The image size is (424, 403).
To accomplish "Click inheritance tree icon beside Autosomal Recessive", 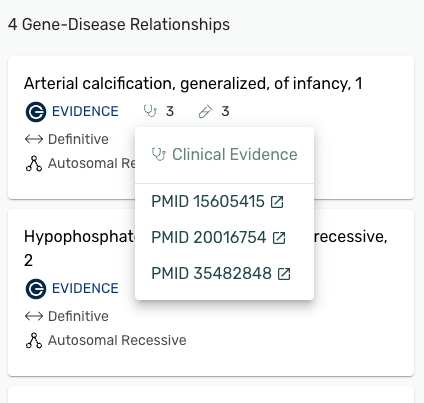I will click(34, 340).
